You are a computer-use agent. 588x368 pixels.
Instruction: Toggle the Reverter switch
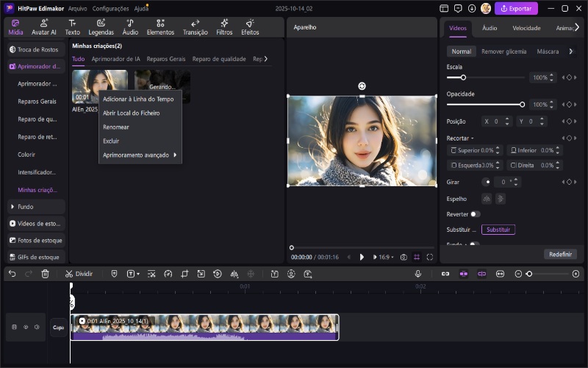point(475,214)
